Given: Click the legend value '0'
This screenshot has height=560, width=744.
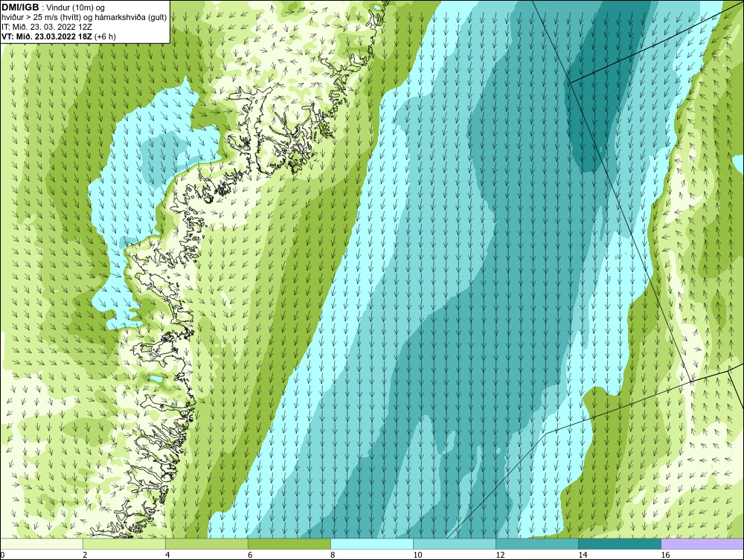Looking at the screenshot, I should coord(2,555).
